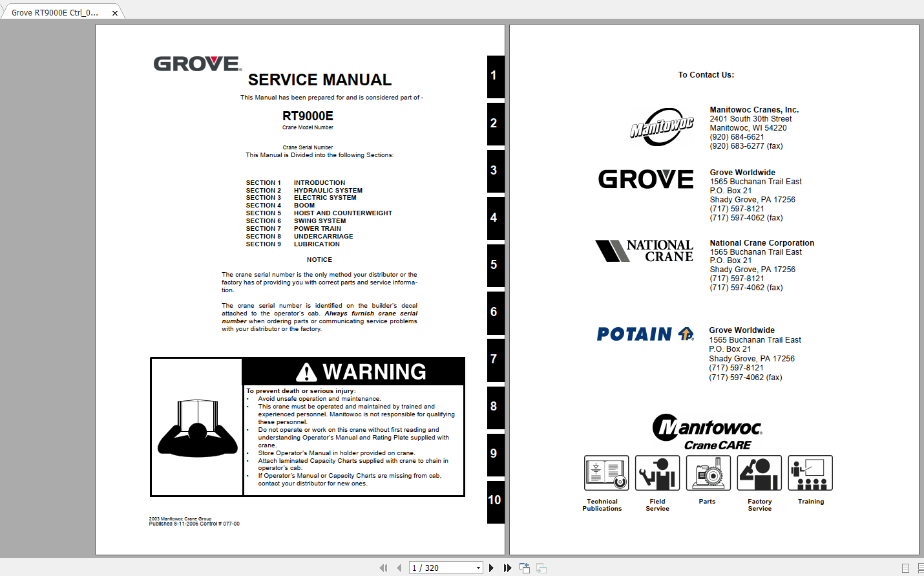924x576 pixels.
Task: Advance to the next page arrow
Action: click(492, 568)
